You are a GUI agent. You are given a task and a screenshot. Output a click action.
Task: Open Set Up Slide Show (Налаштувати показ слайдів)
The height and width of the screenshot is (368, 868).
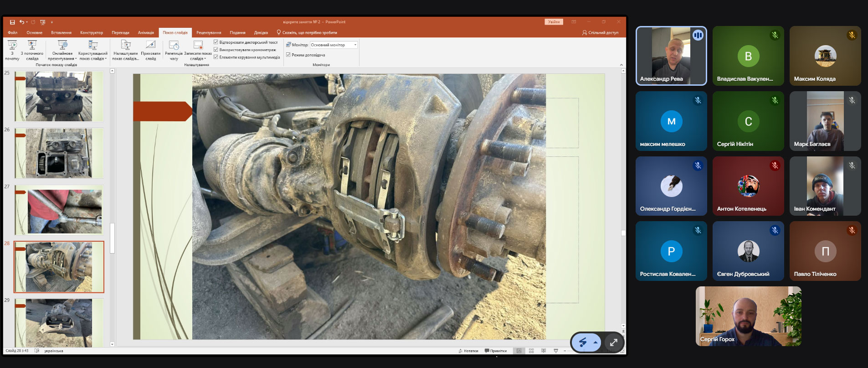125,46
